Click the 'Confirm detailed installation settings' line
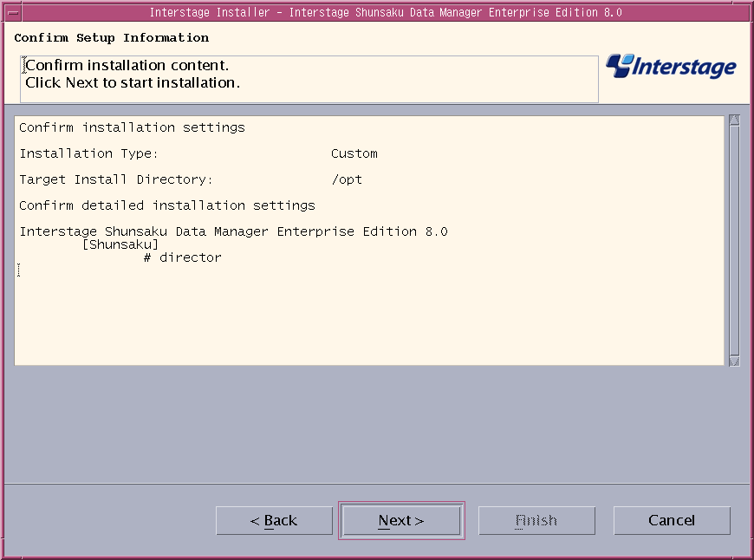754x560 pixels. 167,205
